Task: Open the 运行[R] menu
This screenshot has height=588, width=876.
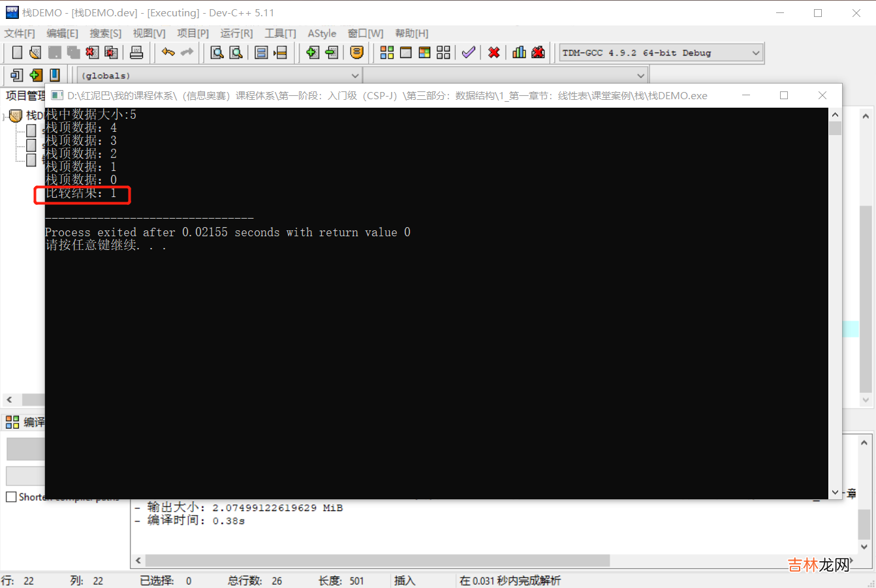Action: (x=236, y=33)
